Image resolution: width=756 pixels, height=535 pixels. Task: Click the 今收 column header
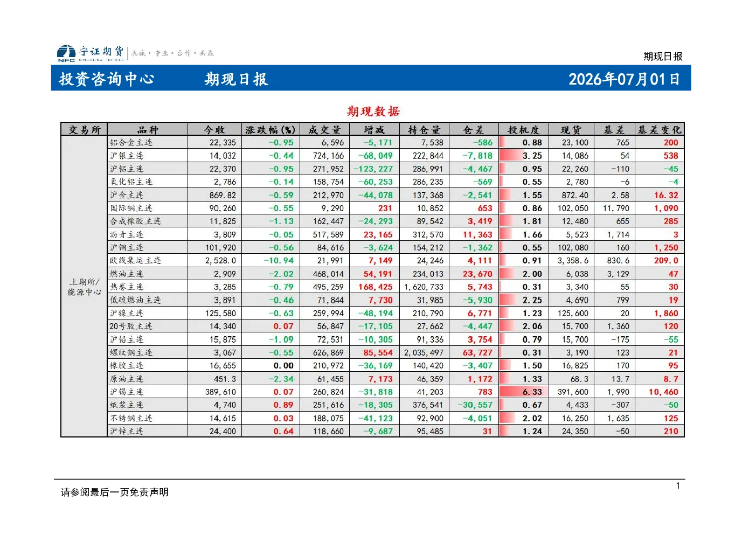pyautogui.click(x=214, y=130)
